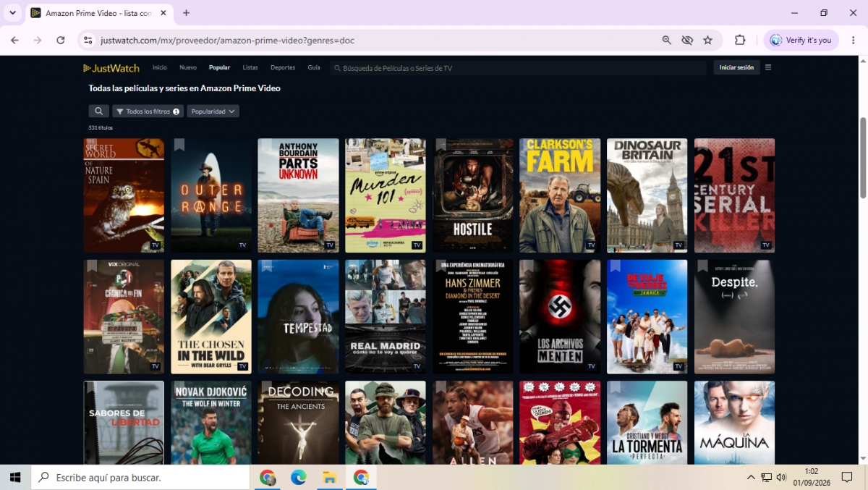Image resolution: width=868 pixels, height=490 pixels.
Task: Click the browser back arrow
Action: click(x=14, y=40)
